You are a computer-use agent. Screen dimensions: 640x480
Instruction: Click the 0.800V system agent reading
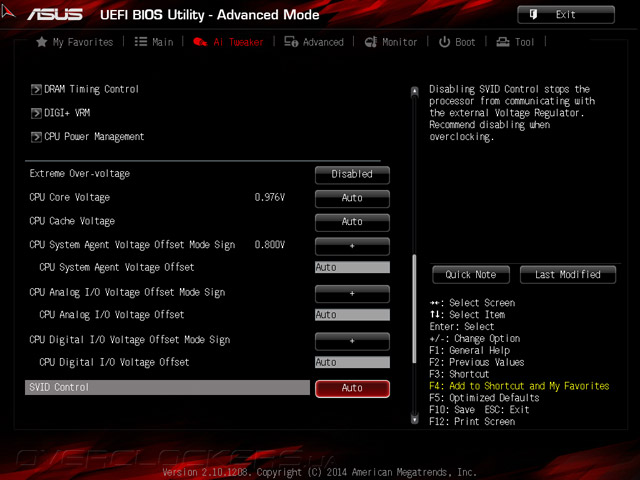click(x=270, y=245)
